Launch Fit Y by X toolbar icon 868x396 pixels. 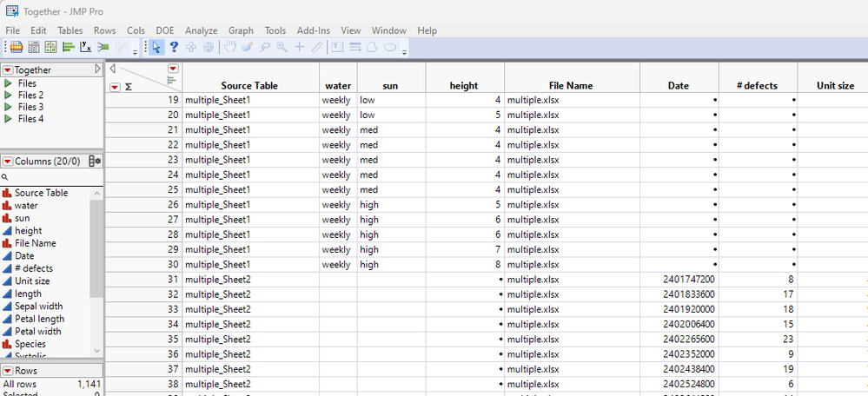pos(86,48)
